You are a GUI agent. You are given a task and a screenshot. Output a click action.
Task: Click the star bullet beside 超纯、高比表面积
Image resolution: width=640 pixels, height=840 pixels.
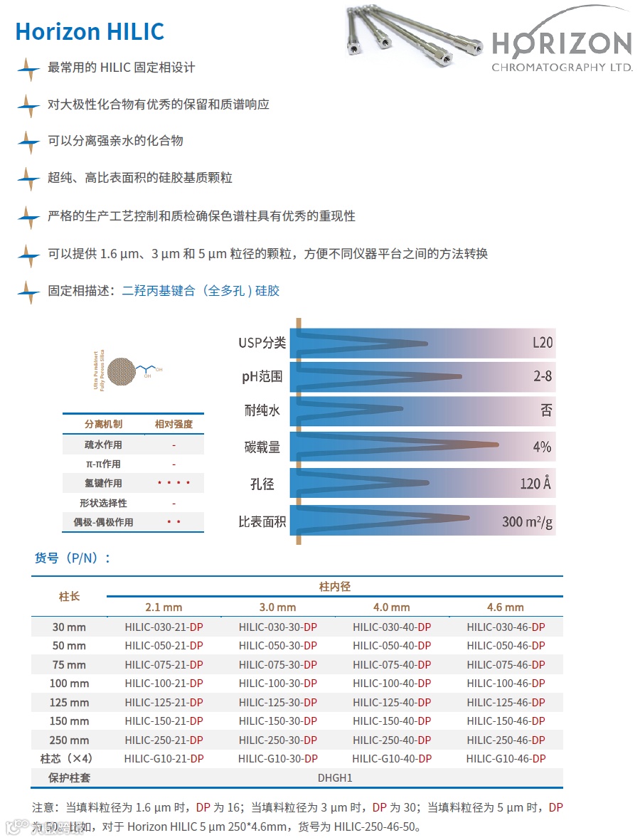(x=29, y=179)
